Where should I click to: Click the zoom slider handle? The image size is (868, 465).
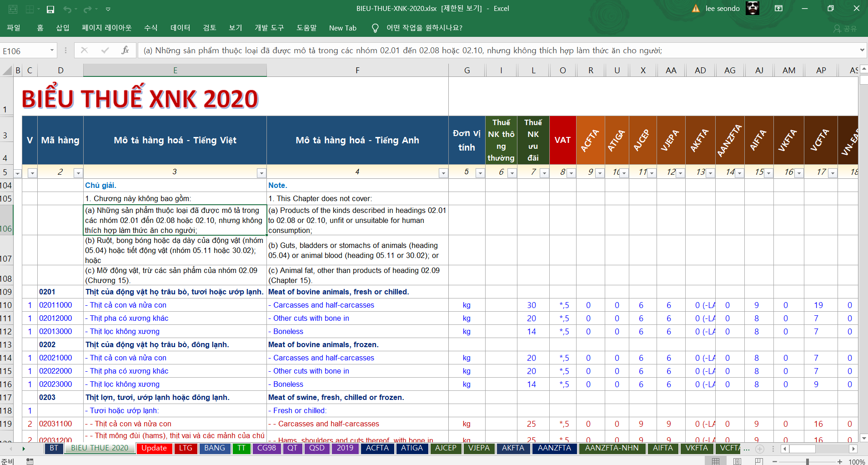[808, 461]
